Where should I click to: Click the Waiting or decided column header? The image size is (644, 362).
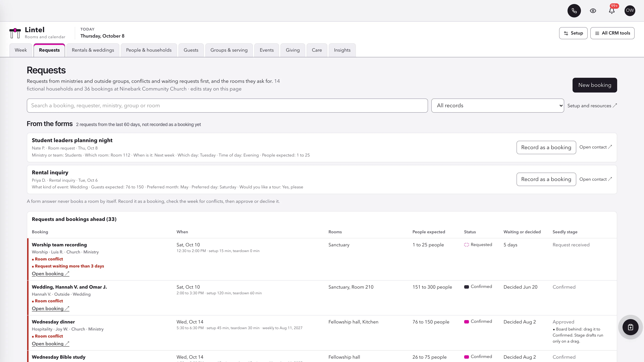tap(522, 232)
